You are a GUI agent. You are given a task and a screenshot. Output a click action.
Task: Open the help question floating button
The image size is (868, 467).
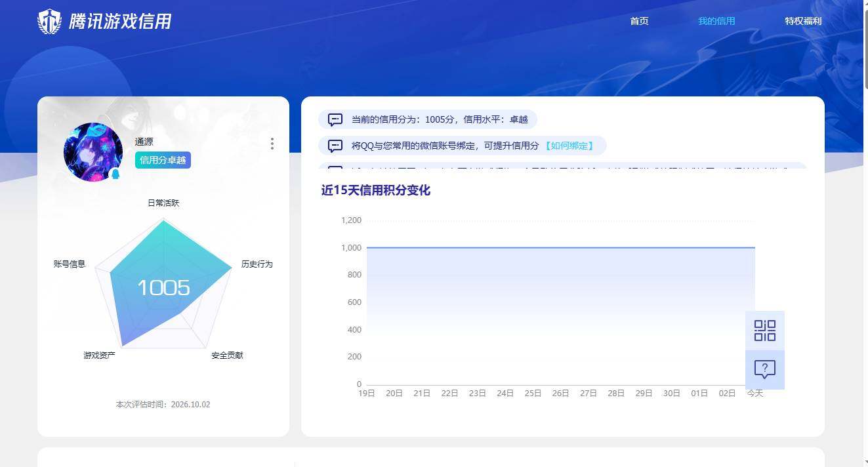765,370
